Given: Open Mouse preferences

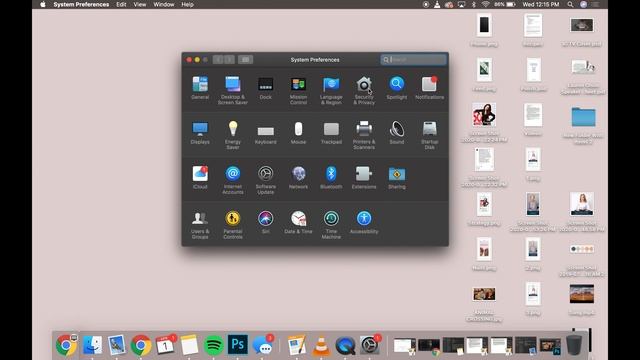Looking at the screenshot, I should point(298,132).
